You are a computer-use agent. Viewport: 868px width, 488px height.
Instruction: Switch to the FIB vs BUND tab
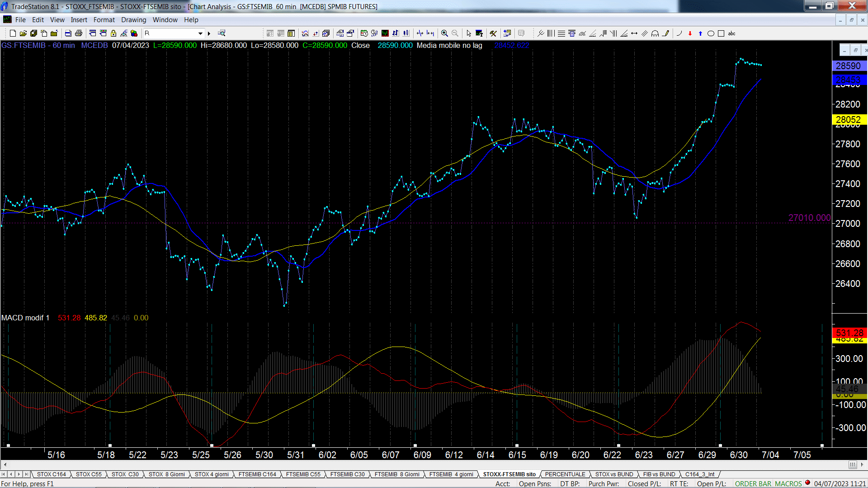[x=659, y=474]
